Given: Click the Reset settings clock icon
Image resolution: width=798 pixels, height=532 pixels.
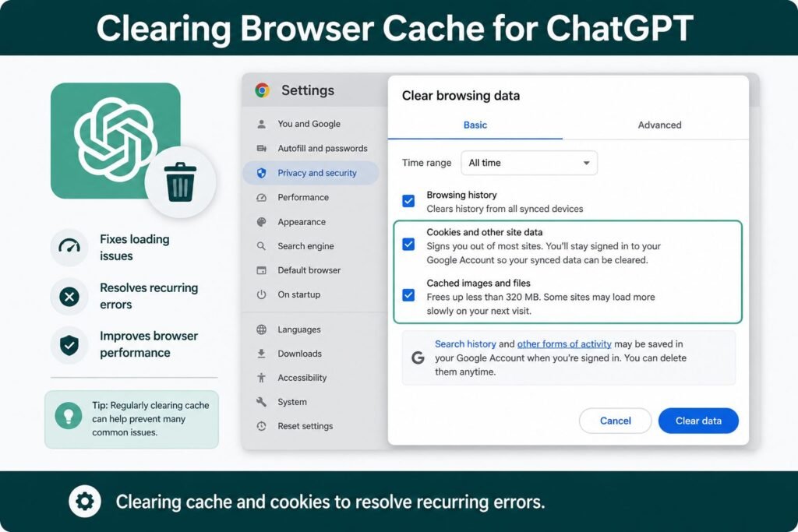Looking at the screenshot, I should click(x=262, y=426).
